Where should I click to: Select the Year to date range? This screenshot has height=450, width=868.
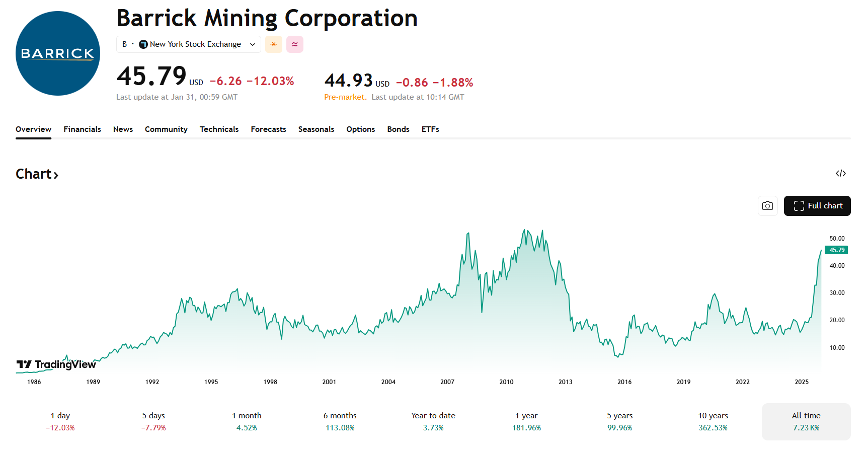pyautogui.click(x=433, y=422)
